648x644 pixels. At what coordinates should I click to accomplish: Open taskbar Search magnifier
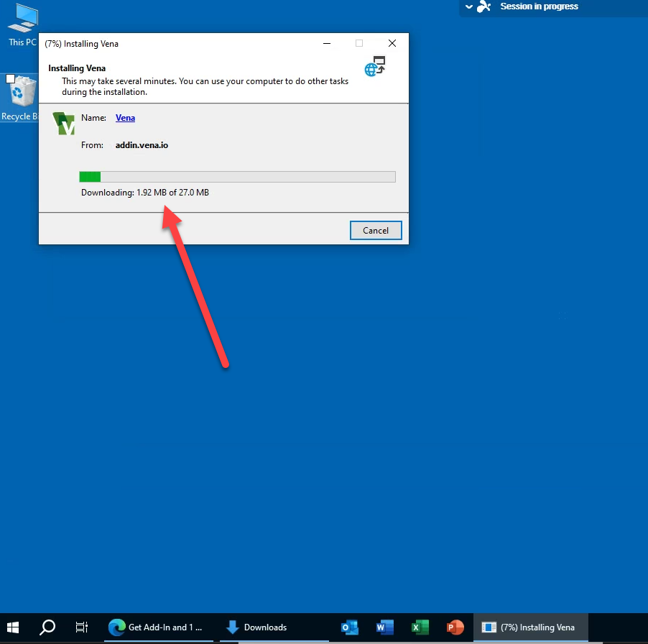pos(47,627)
